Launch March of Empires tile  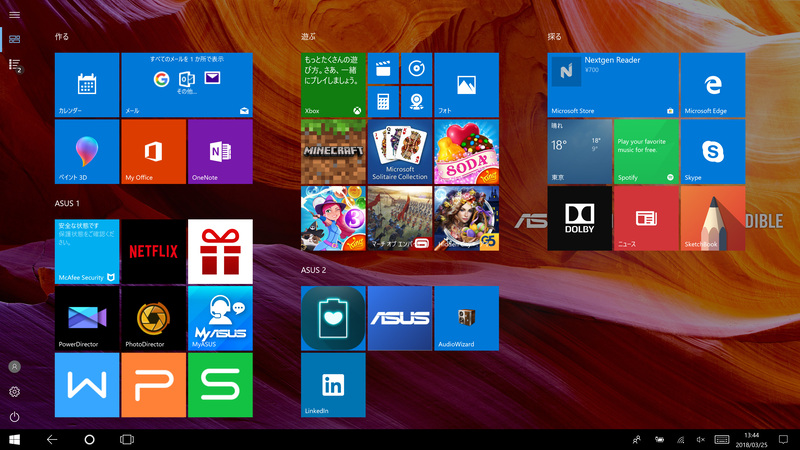pos(400,218)
